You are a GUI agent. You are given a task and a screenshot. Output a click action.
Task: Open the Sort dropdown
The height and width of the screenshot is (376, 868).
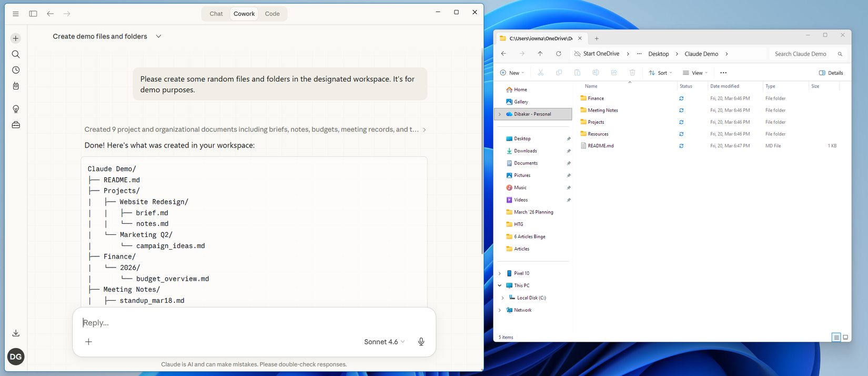click(660, 73)
